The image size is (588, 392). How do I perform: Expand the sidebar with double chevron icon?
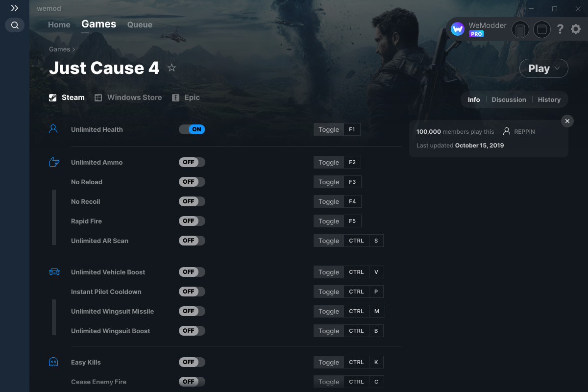[x=15, y=8]
